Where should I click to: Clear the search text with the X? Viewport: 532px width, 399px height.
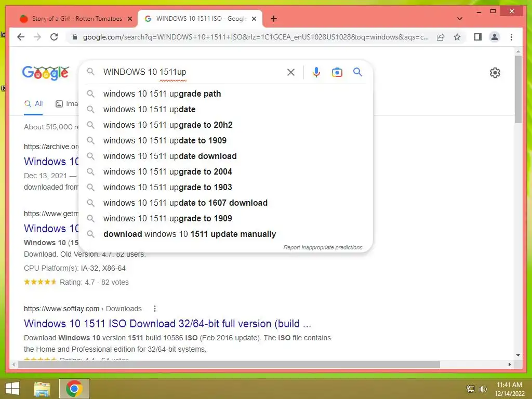point(291,72)
